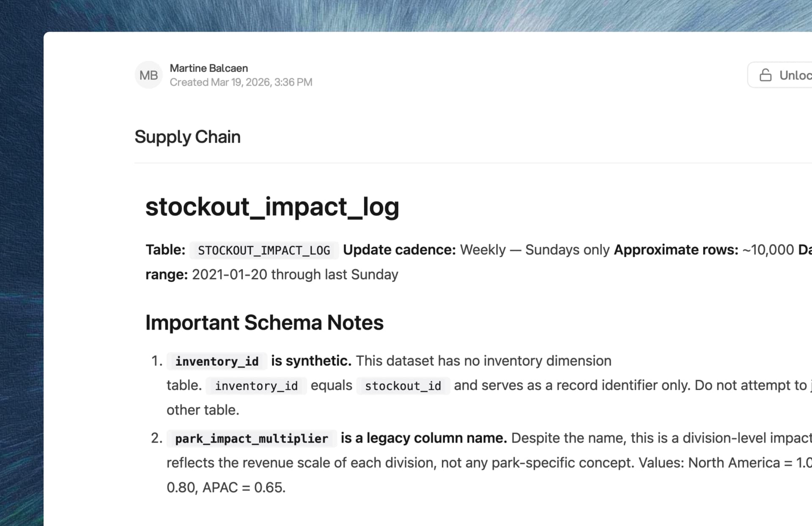Click the 'Table:' bold label

[x=165, y=250]
